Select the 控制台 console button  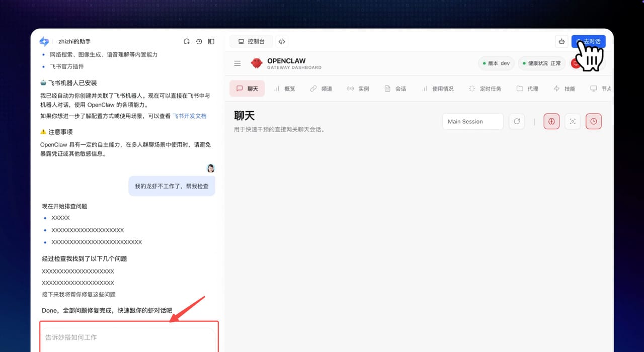click(x=251, y=41)
